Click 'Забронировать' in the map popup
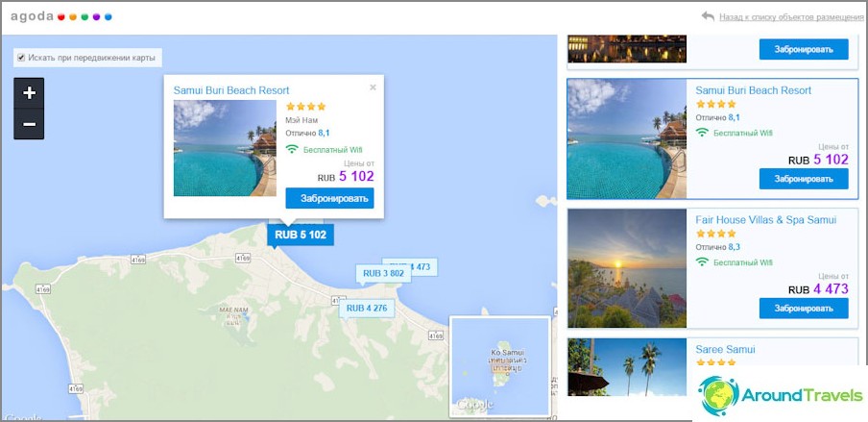Screen dimensions: 868x422 (330, 198)
